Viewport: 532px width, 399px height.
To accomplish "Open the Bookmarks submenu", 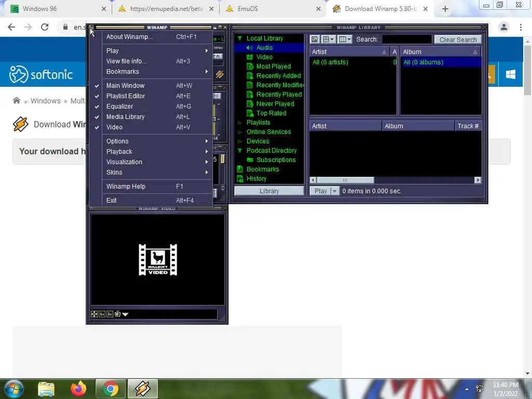I will click(x=151, y=72).
